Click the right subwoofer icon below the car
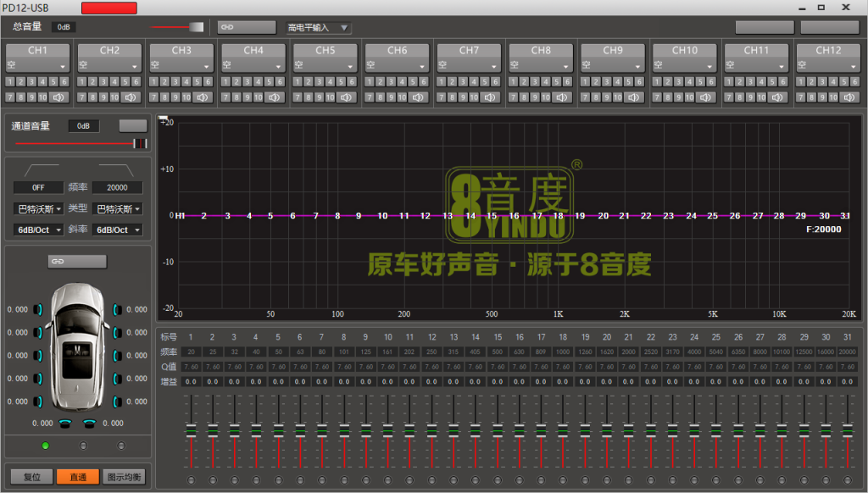Image resolution: width=868 pixels, height=493 pixels. (89, 424)
